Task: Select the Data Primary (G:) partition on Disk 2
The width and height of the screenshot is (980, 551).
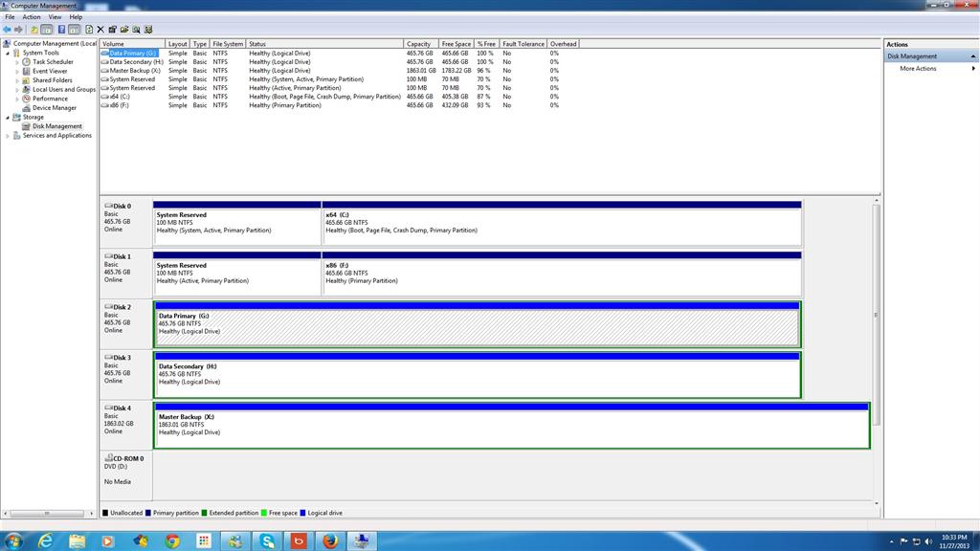Action: pyautogui.click(x=478, y=324)
